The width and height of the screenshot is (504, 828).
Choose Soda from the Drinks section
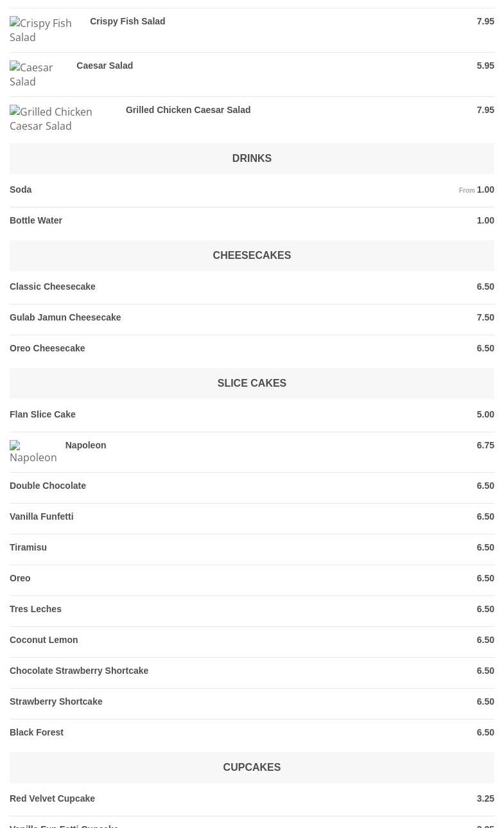click(21, 189)
